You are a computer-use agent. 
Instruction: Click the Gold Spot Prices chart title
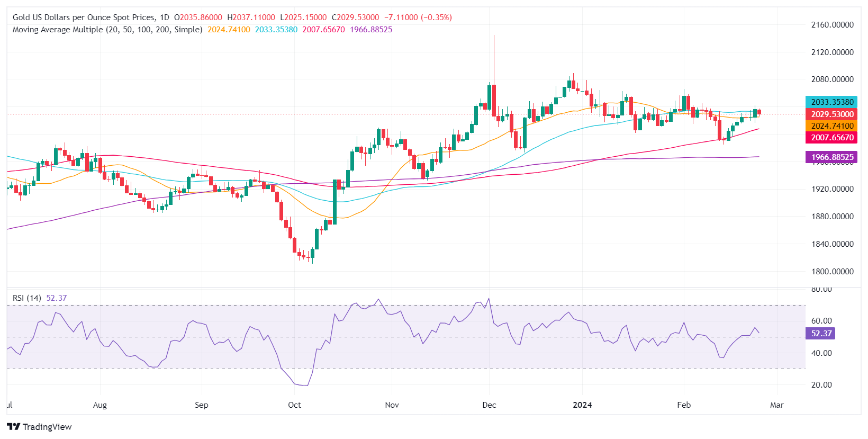coord(84,17)
